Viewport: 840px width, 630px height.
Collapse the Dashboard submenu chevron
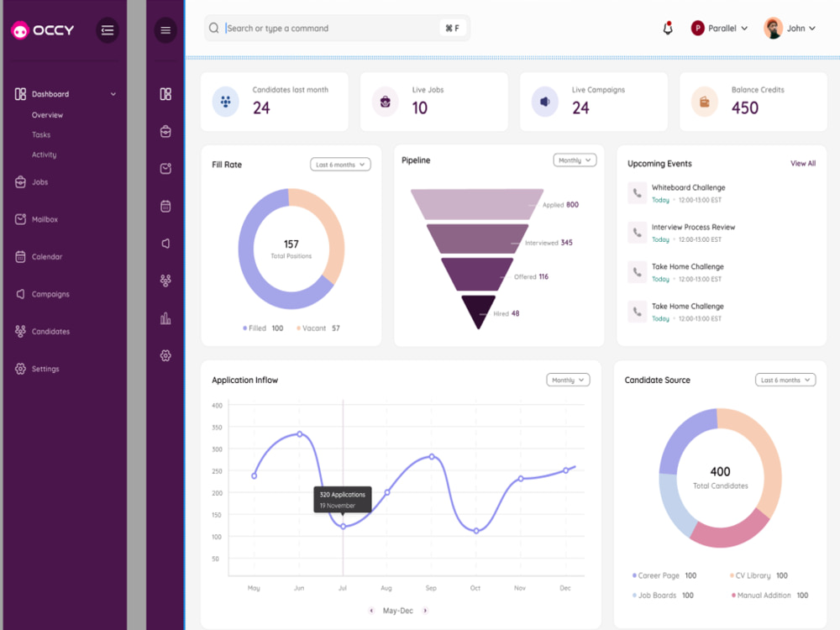click(x=113, y=94)
